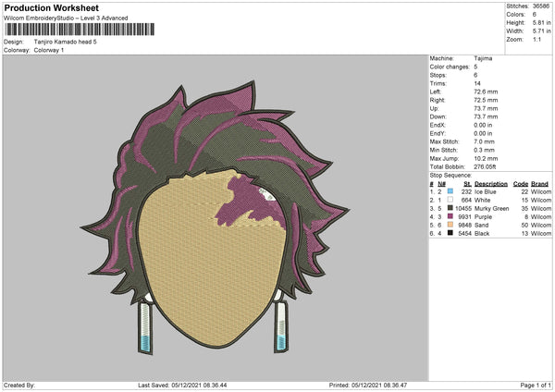Select the Black thread color swatch
This screenshot has width=555, height=392.
click(450, 233)
